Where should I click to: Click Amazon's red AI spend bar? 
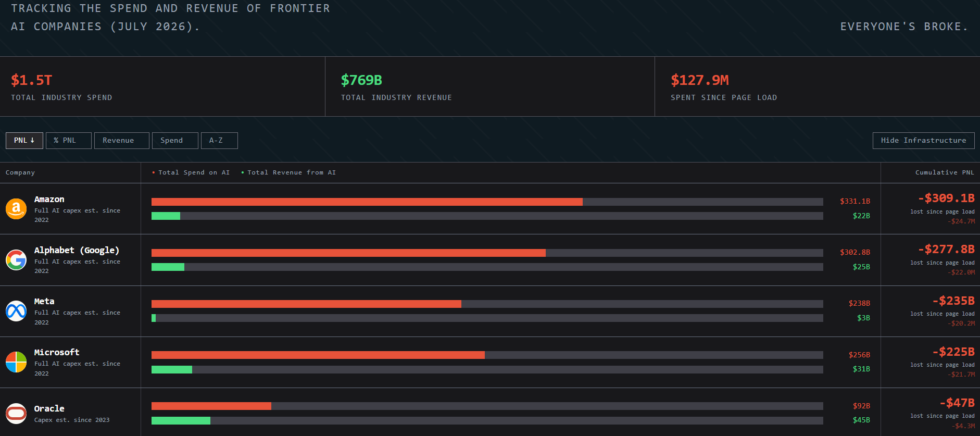tap(367, 202)
